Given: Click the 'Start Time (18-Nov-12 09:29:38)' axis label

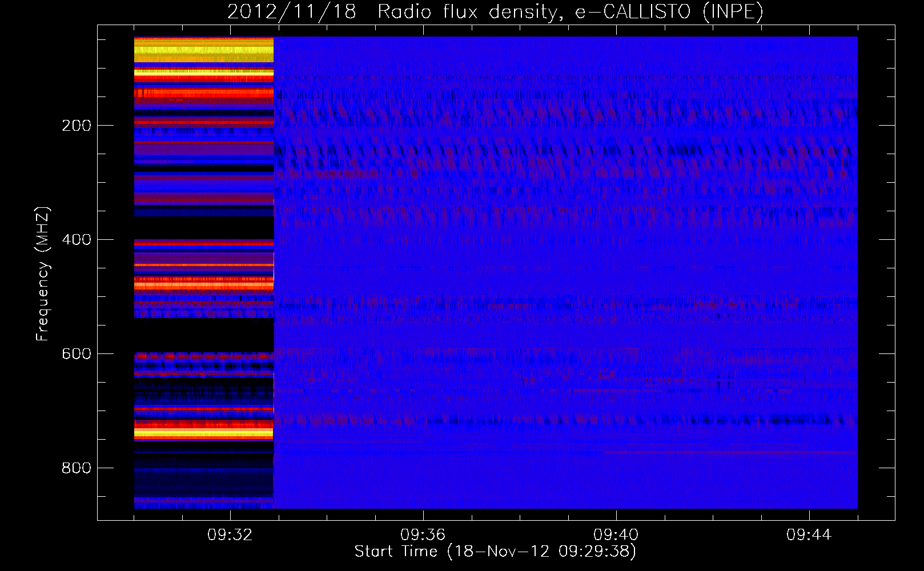Looking at the screenshot, I should 495,552.
